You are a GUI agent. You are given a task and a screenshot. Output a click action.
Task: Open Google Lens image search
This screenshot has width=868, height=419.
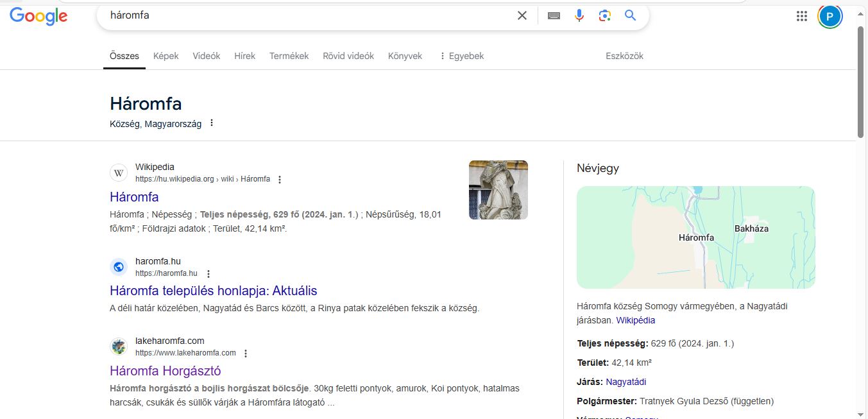(x=604, y=15)
